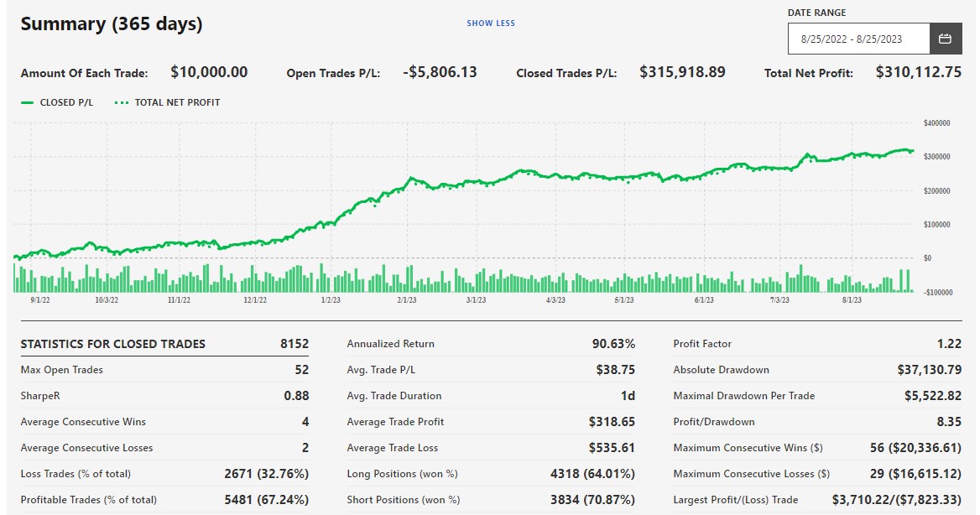Click the Annualized Return value 90.63%
The width and height of the screenshot is (980, 515).
[x=613, y=344]
